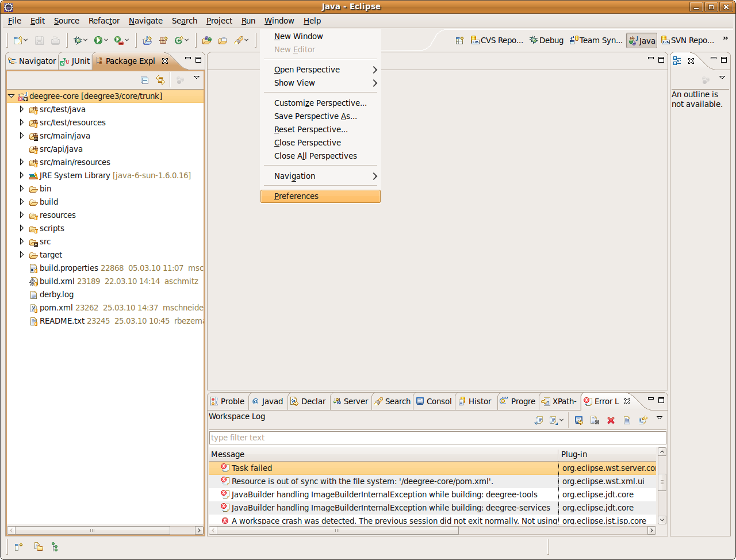This screenshot has width=736, height=560.
Task: Focus the 'type filter text' field
Action: [438, 438]
